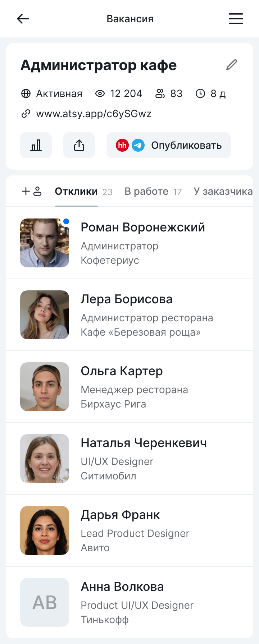Click Наталья Черенкевич's avatar
The image size is (259, 644).
45,459
